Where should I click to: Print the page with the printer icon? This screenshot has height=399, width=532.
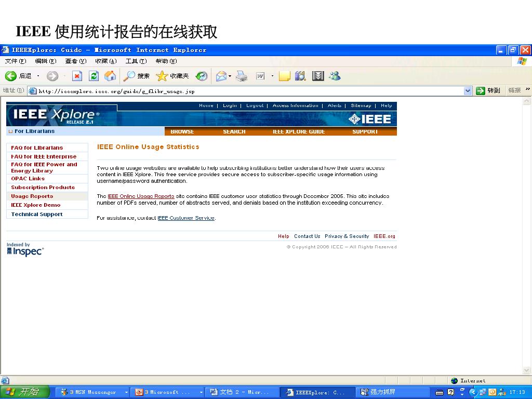[x=242, y=76]
